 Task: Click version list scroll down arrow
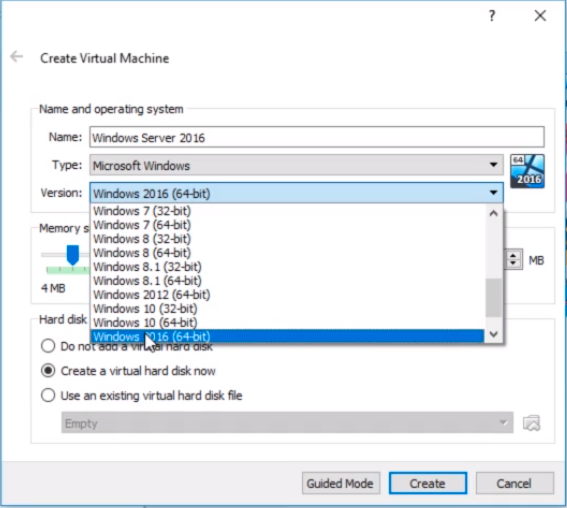point(494,334)
